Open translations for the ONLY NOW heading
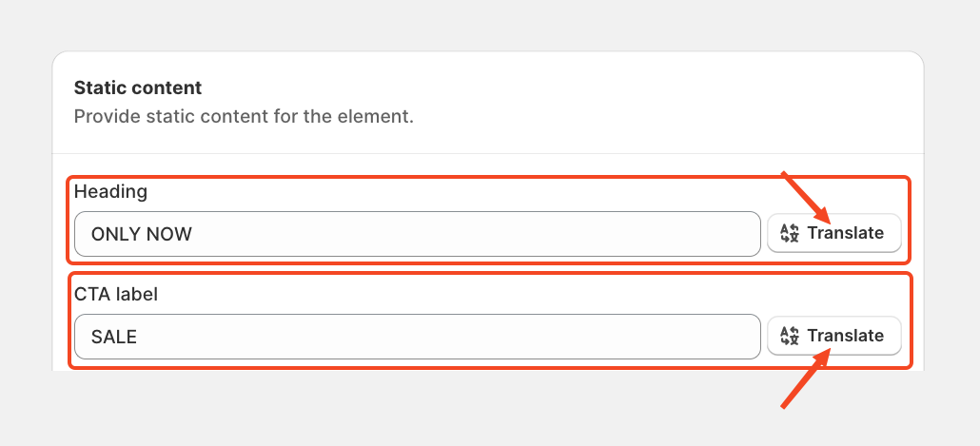This screenshot has height=446, width=980. click(x=834, y=233)
